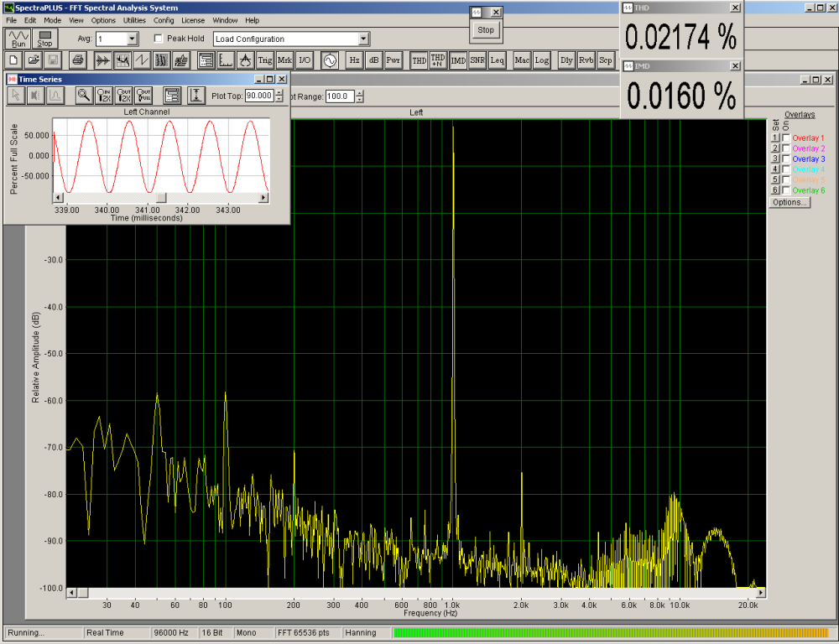Open the Avg count dropdown

pyautogui.click(x=132, y=39)
